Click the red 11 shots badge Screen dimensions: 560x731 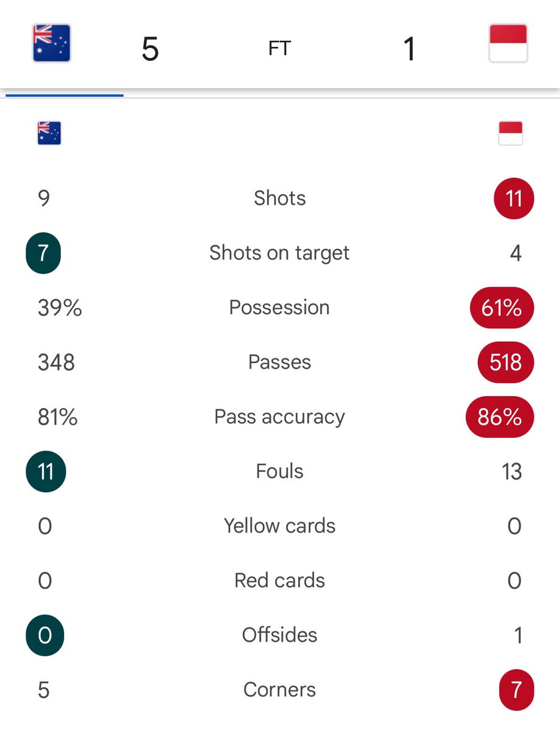[x=514, y=199]
